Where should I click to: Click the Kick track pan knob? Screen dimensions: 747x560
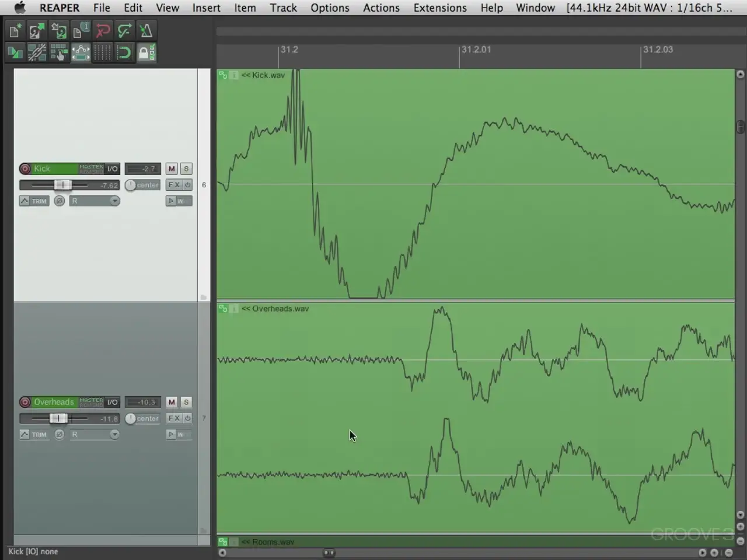tap(130, 185)
